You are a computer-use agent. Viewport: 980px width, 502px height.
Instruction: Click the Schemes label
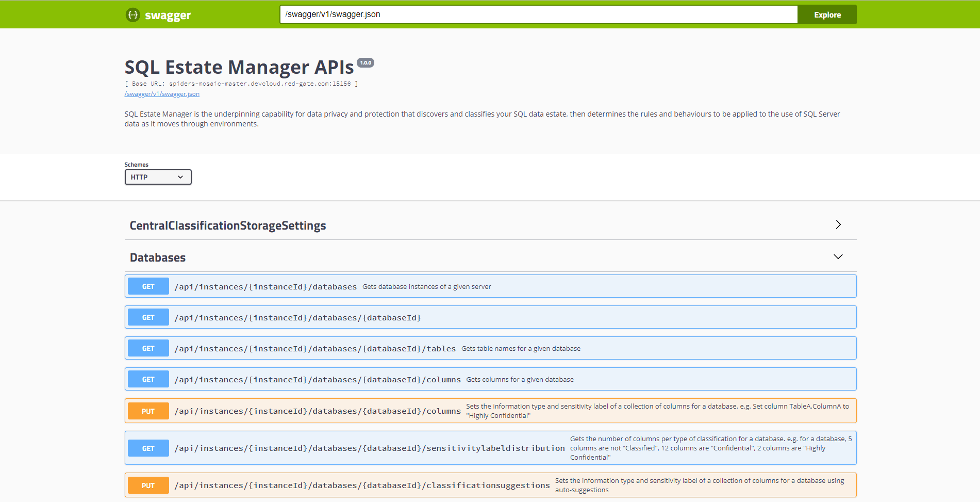(x=137, y=165)
